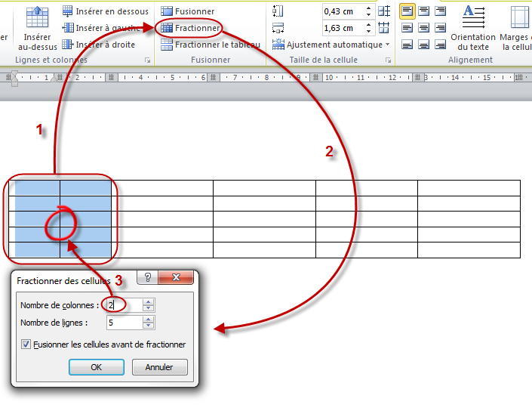532x417 pixels.
Task: Open Lignes et colonnes dialog launcher
Action: tap(148, 60)
